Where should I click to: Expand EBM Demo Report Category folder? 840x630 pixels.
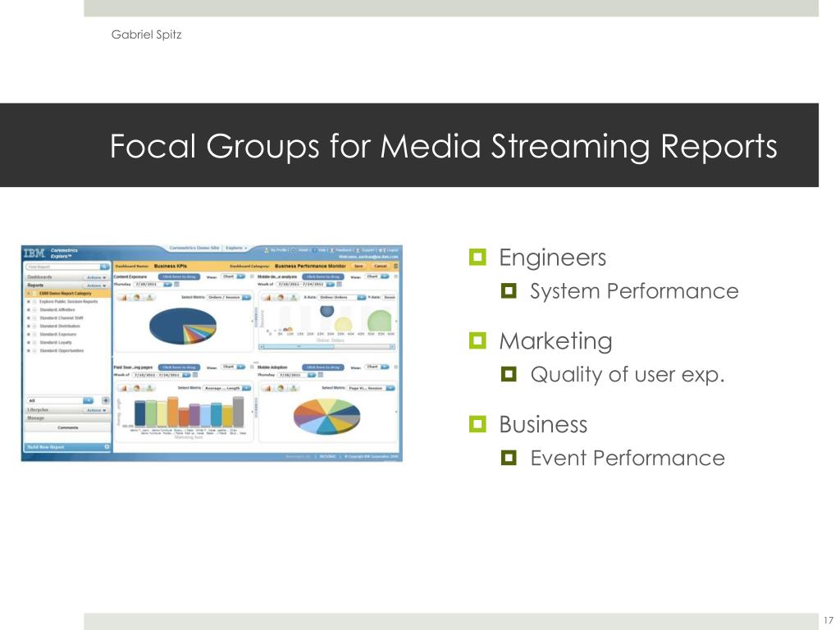pyautogui.click(x=29, y=294)
